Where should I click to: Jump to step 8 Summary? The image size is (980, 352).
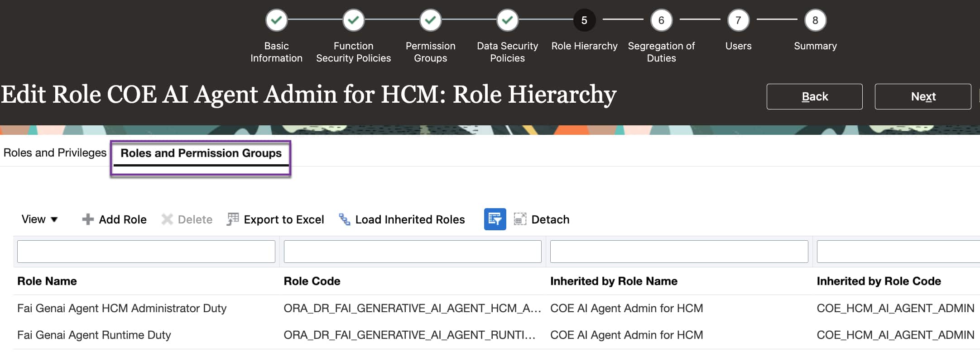click(815, 20)
